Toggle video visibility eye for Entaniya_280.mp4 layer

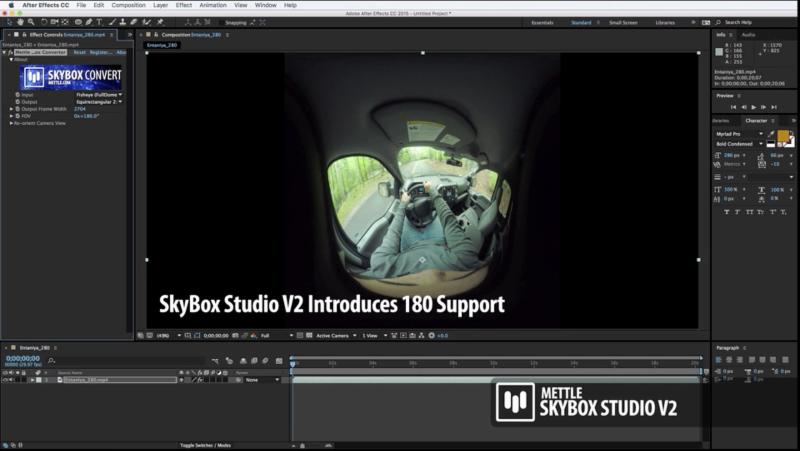click(5, 380)
